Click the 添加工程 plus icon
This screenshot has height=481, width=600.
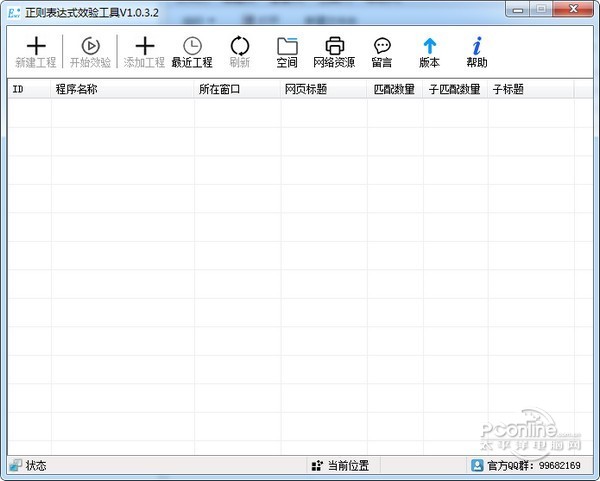point(145,46)
